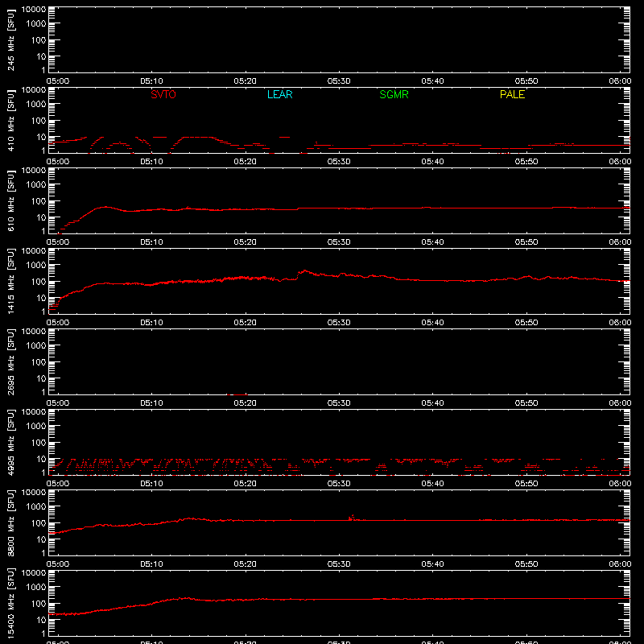
Task: Click the 10000 y-axis value on the 245 MHz panel
Action: [x=34, y=10]
